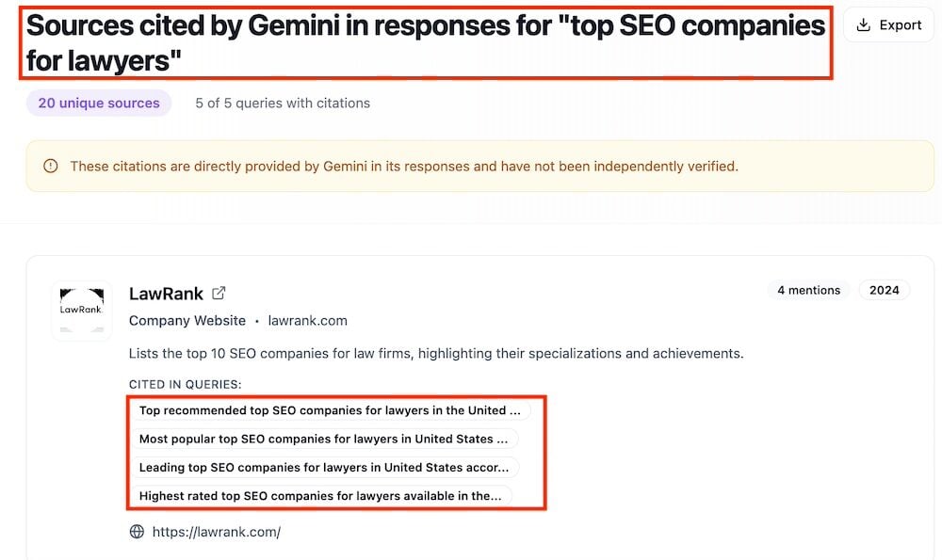Image resolution: width=942 pixels, height=560 pixels.
Task: Open 'Most popular top SEO companies' query
Action: (x=324, y=439)
